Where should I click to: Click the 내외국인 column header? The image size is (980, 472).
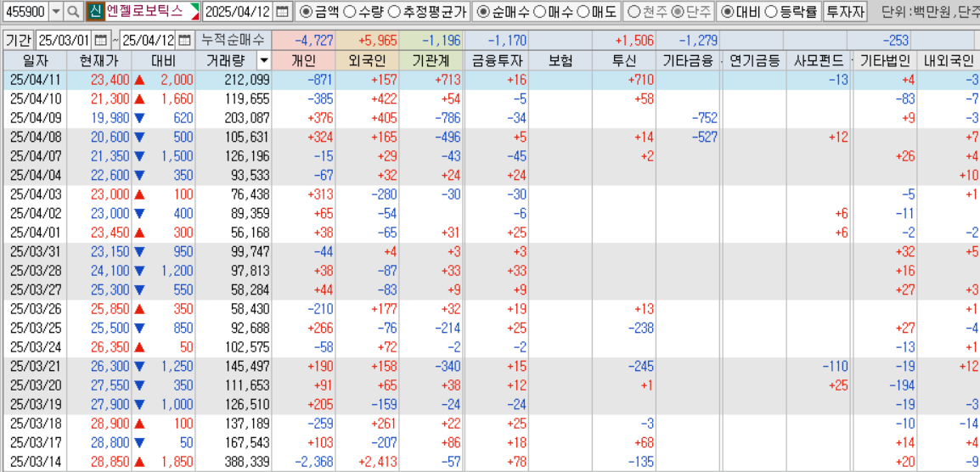[948, 61]
